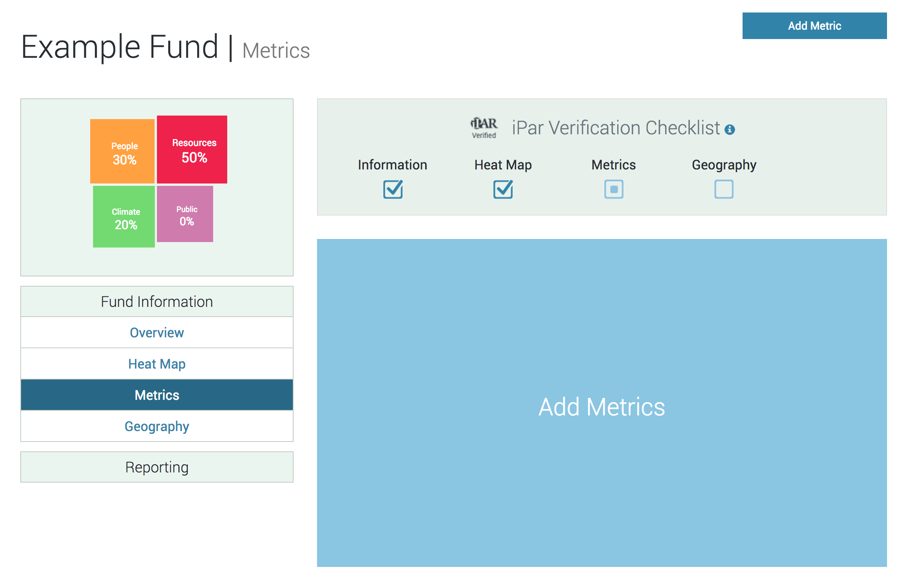The height and width of the screenshot is (588, 912).
Task: Expand the Reporting section
Action: coord(157,467)
